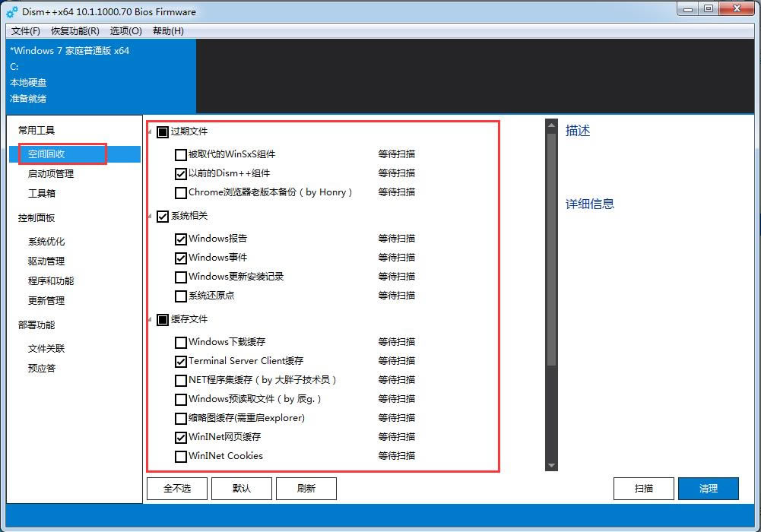This screenshot has width=761, height=532.
Task: Click the 刷新 button
Action: 306,489
